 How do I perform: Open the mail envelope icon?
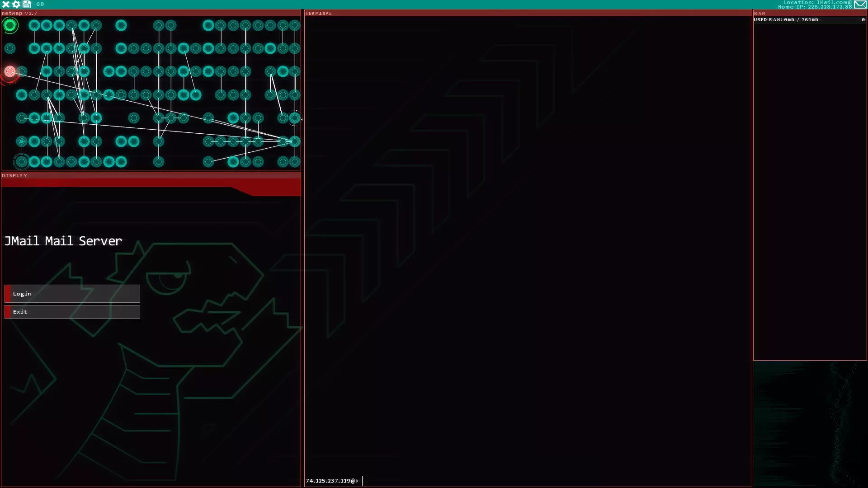point(860,5)
